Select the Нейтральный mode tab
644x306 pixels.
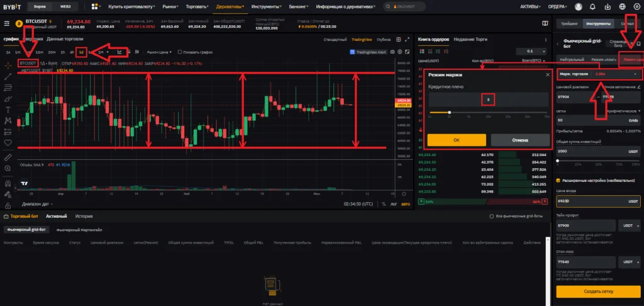click(x=572, y=60)
